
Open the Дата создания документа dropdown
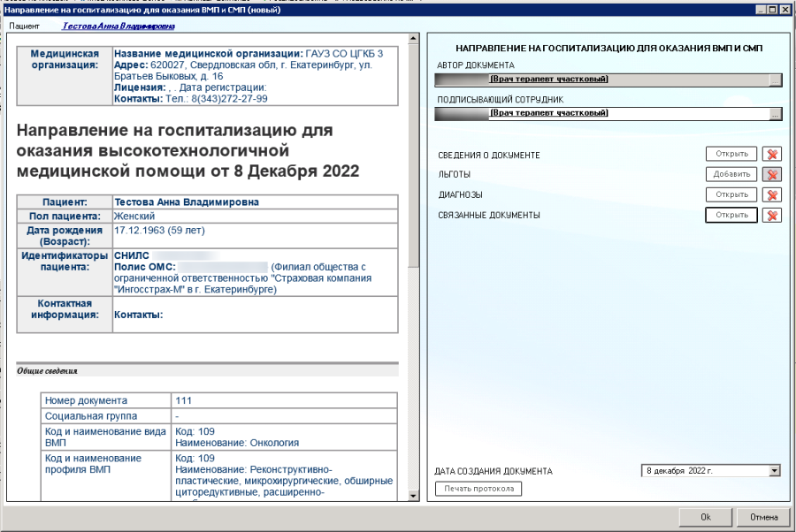click(x=774, y=471)
